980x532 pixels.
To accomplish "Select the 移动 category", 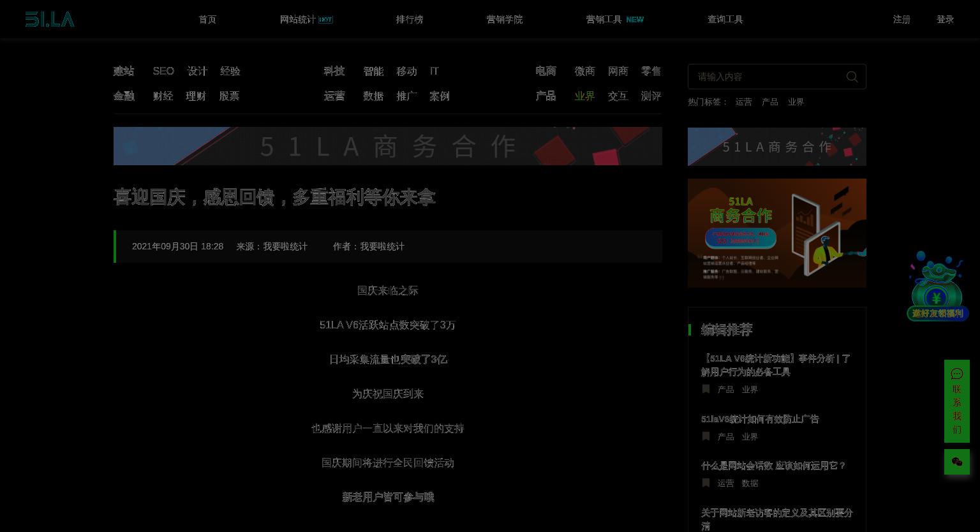I will [406, 71].
